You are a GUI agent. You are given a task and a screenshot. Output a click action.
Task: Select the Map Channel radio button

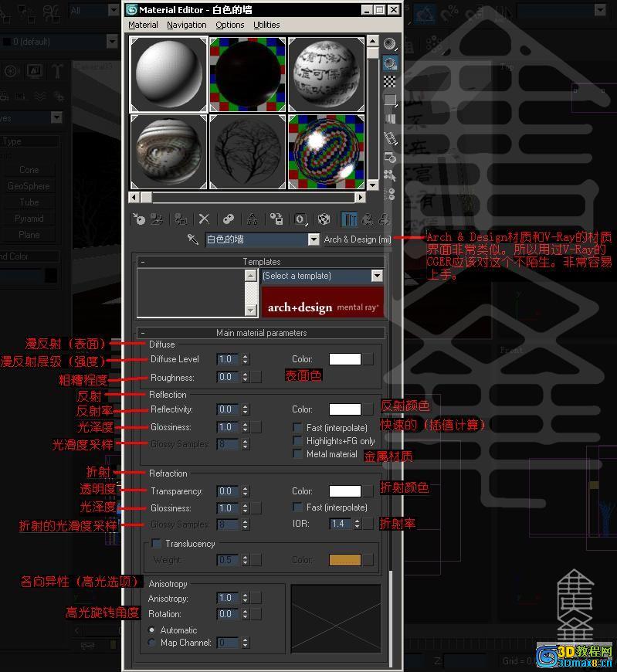click(151, 643)
